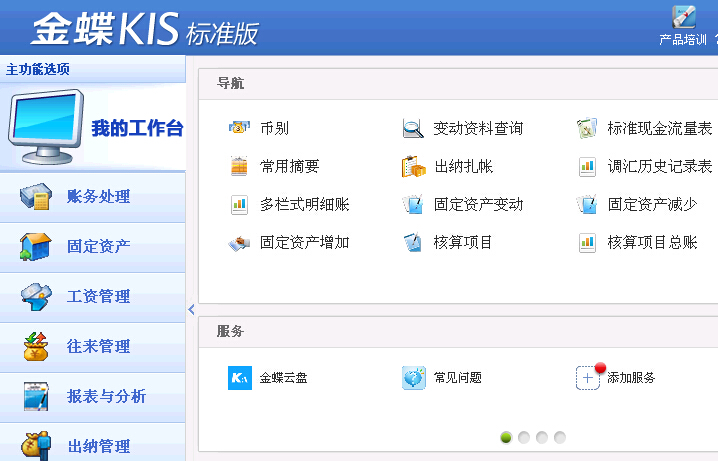
Task: Click the 导航 panel title
Action: point(230,83)
